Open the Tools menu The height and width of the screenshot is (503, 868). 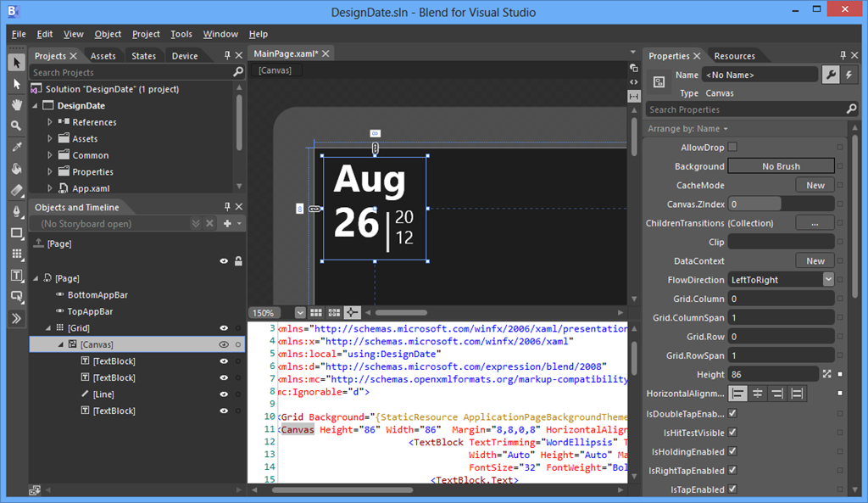(181, 34)
